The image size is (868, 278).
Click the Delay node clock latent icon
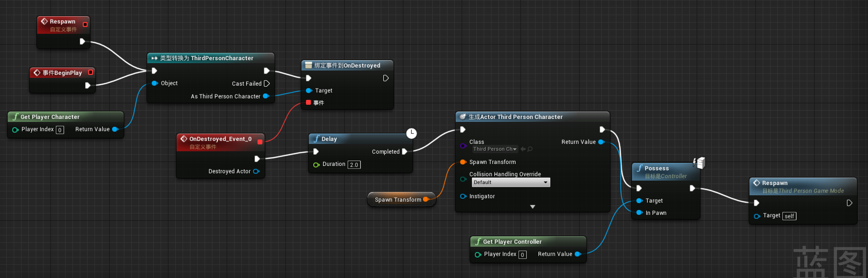412,133
